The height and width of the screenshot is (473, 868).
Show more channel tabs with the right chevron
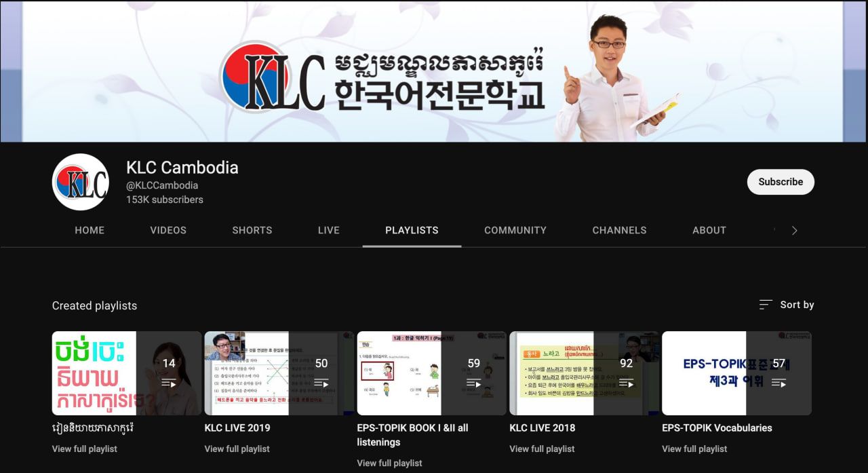[794, 230]
